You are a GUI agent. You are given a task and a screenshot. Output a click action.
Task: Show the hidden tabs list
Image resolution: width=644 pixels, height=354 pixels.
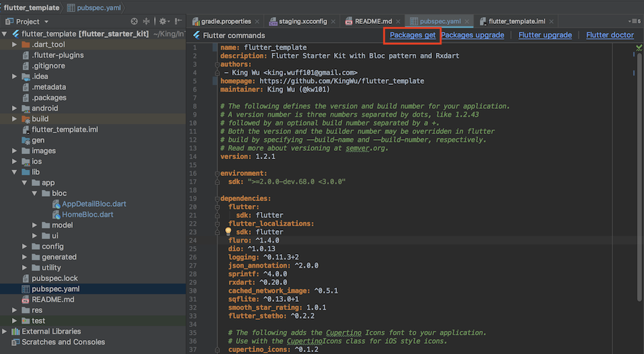[x=634, y=21]
